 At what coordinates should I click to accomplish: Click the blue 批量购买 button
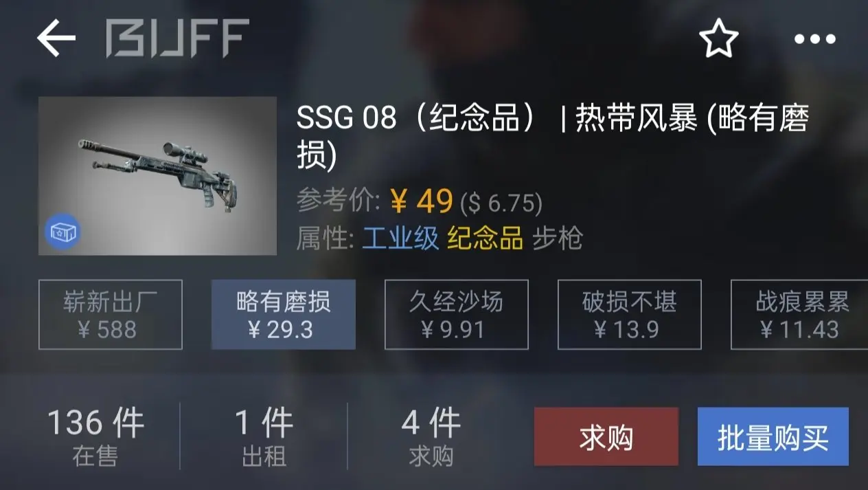tap(773, 437)
